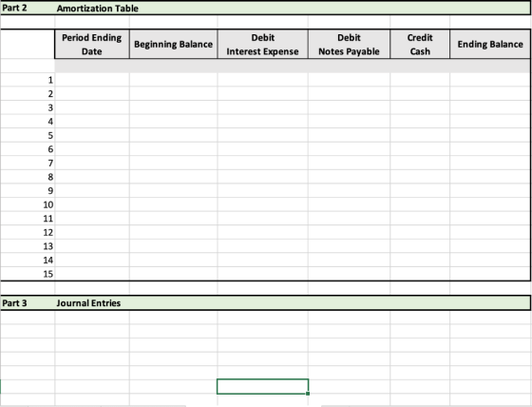The image size is (532, 407).
Task: Select the 'Ending Balance' column header
Action: click(490, 44)
